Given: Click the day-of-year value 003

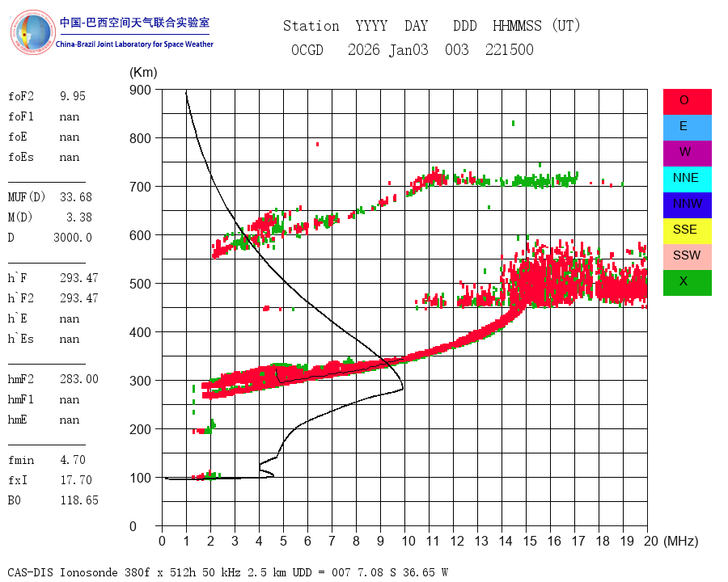Looking at the screenshot, I should [x=457, y=49].
